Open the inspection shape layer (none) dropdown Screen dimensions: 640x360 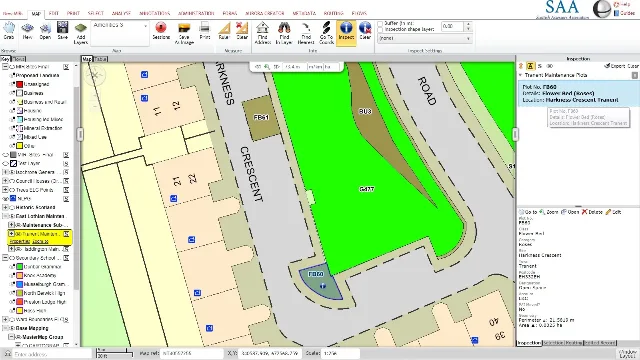tap(425, 38)
